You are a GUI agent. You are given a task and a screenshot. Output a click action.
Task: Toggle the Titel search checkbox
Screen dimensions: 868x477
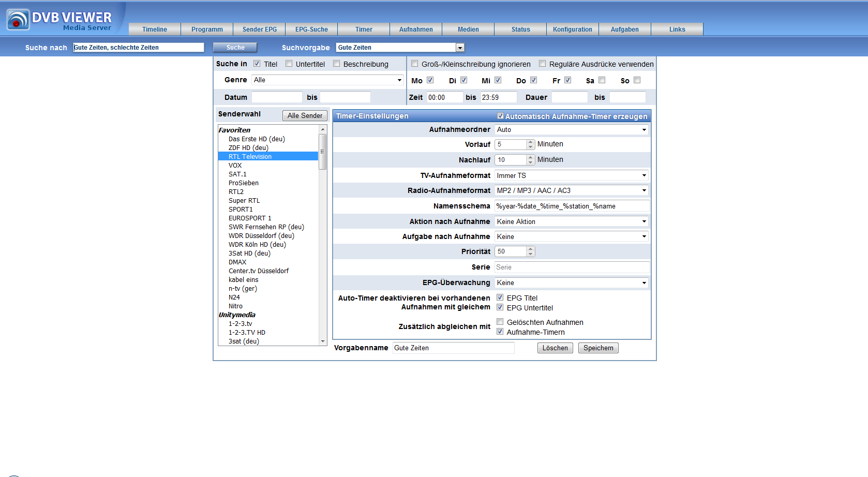pyautogui.click(x=257, y=64)
